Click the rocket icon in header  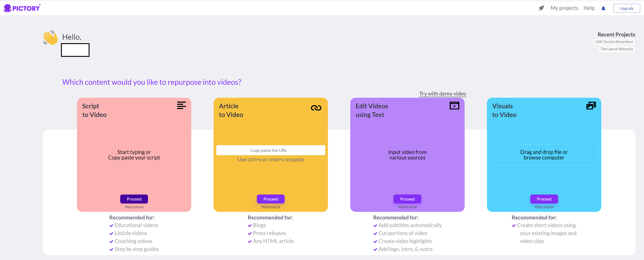point(541,8)
